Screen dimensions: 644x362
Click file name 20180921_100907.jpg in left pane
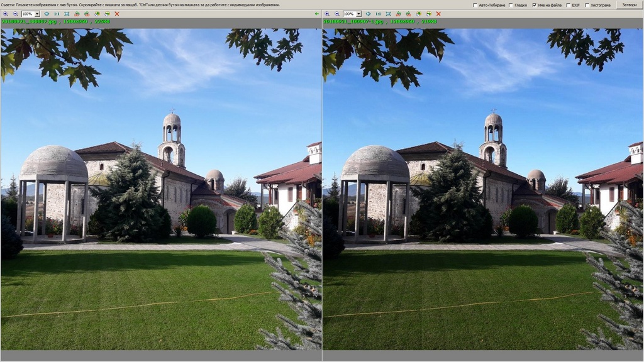pyautogui.click(x=29, y=21)
